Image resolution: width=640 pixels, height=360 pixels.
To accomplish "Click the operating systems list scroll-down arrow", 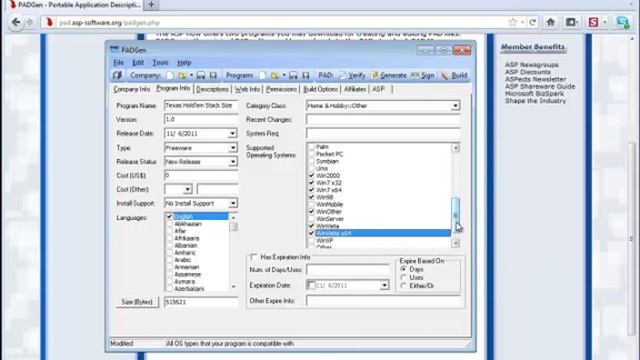I will tap(456, 243).
